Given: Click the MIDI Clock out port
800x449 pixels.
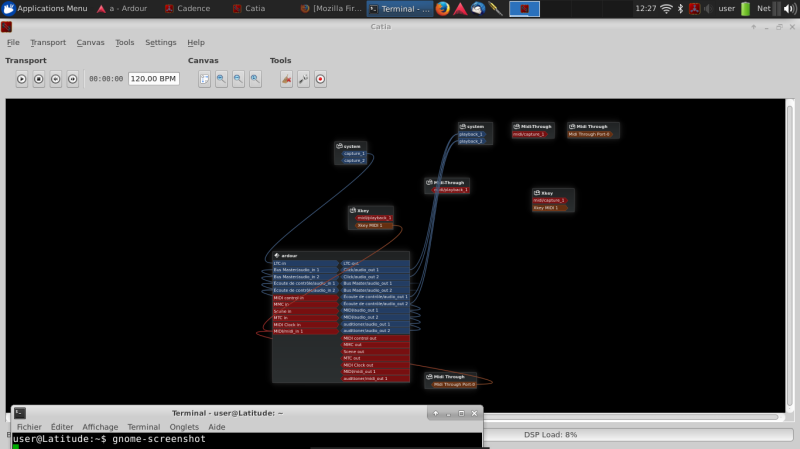Looking at the screenshot, I should click(x=375, y=365).
